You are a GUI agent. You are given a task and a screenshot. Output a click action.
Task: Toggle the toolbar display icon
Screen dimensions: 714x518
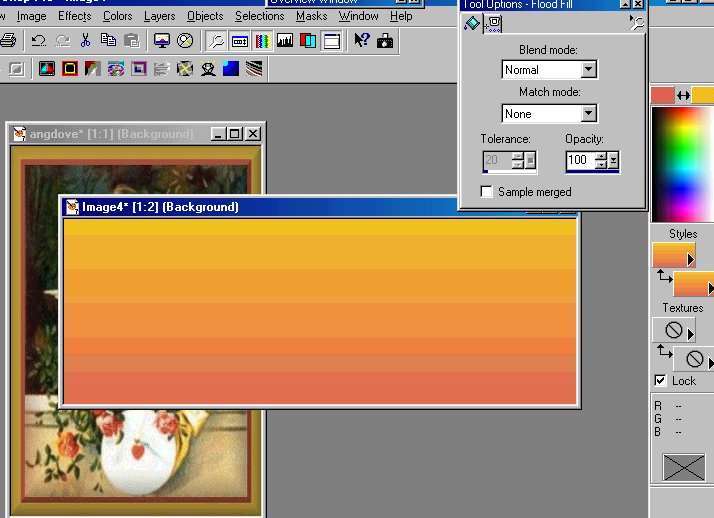pos(240,41)
